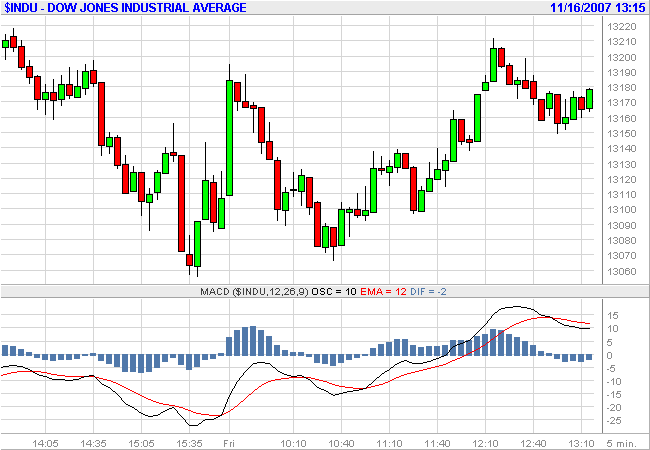Click the 12:40 time axis label
The height and width of the screenshot is (450, 650).
coord(533,443)
